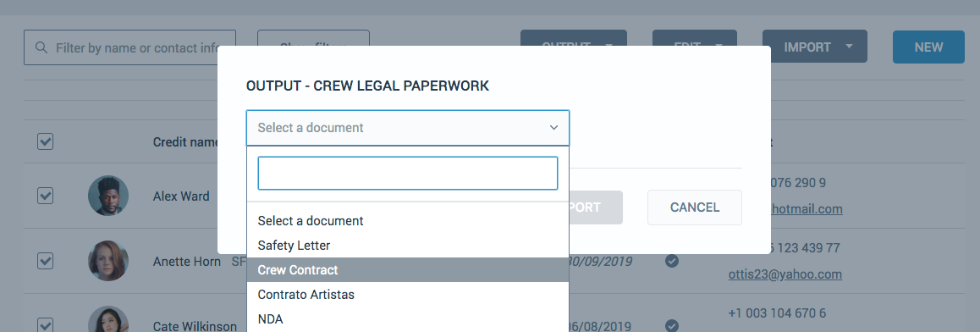
Task: Click the Credit name column header
Action: pos(185,142)
